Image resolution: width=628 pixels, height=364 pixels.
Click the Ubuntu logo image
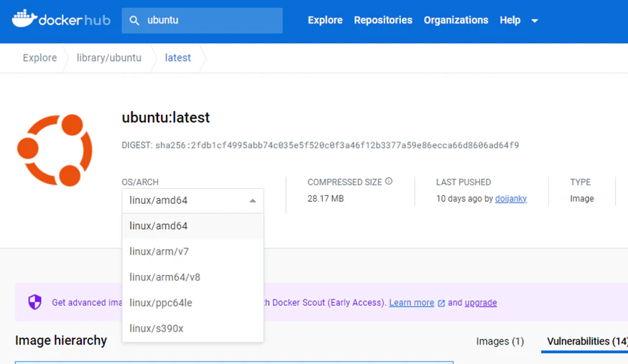[55, 150]
